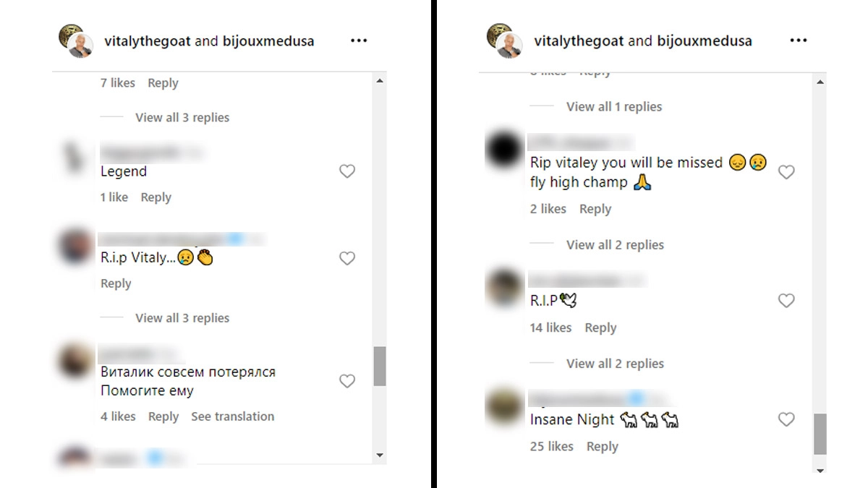Expand 'View all 2 replies' below the 'fly high champ' comment
This screenshot has height=488, width=868.
615,244
